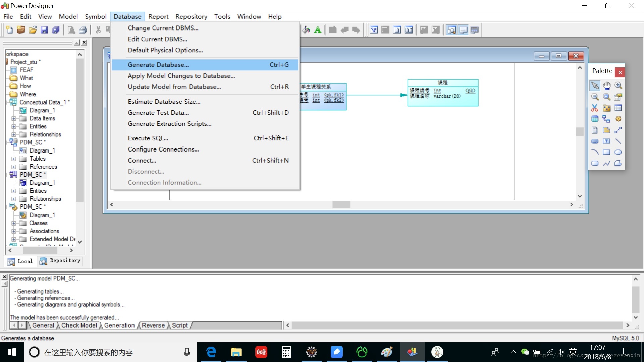Toggle Local repository view
The image size is (644, 362).
tap(20, 260)
